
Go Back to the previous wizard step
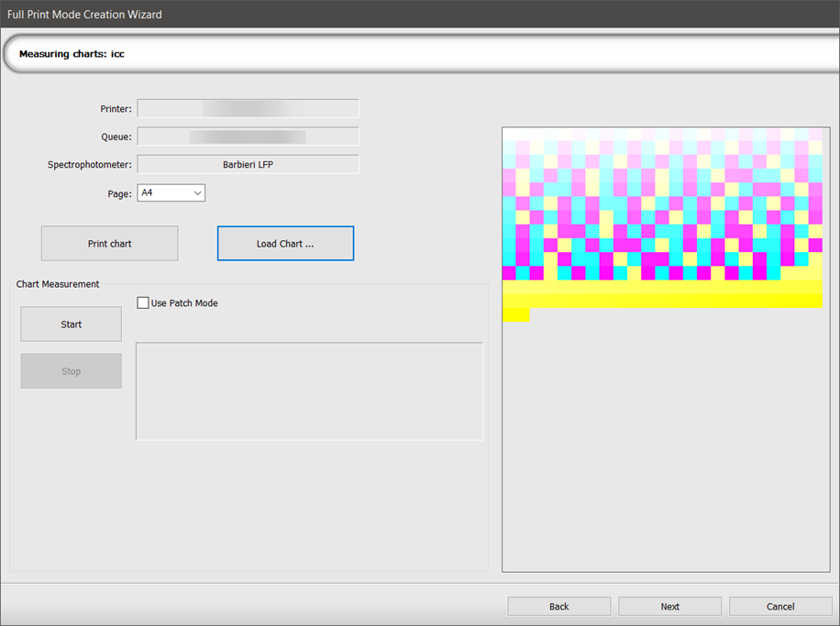point(558,606)
